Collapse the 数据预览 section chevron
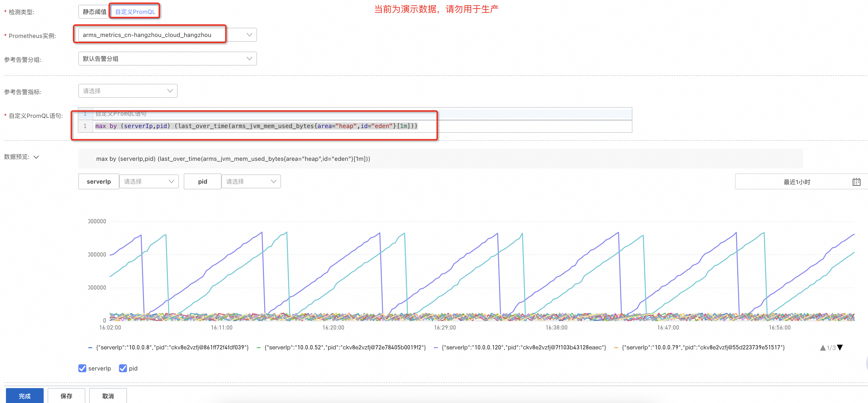 click(36, 157)
